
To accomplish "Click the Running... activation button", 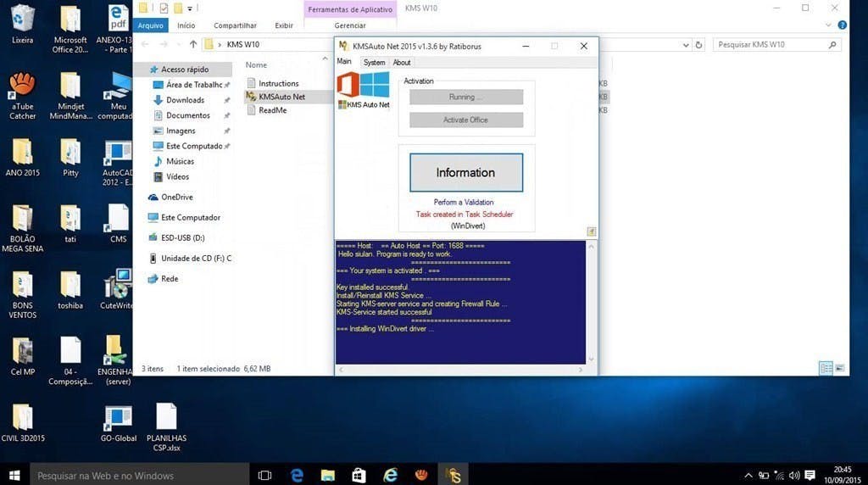I will pyautogui.click(x=466, y=97).
